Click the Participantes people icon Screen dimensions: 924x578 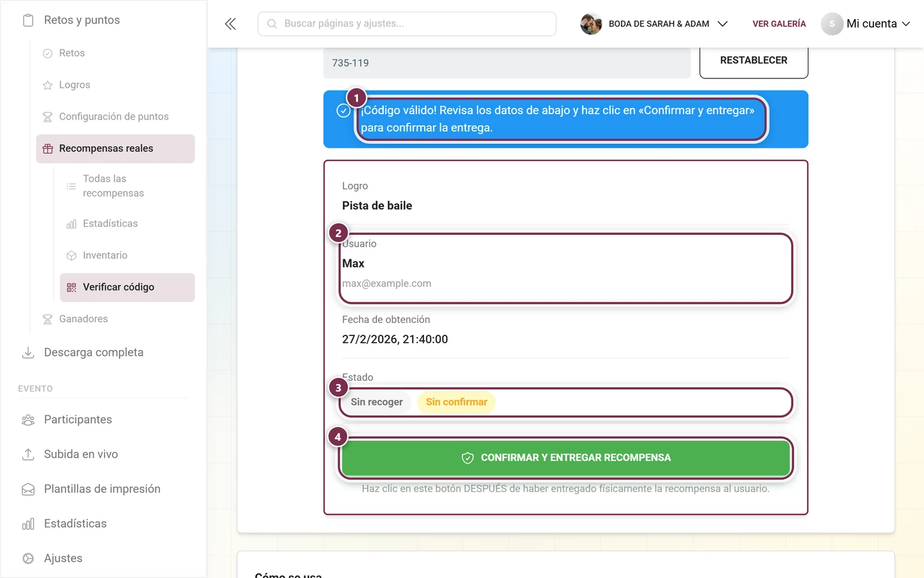click(28, 420)
